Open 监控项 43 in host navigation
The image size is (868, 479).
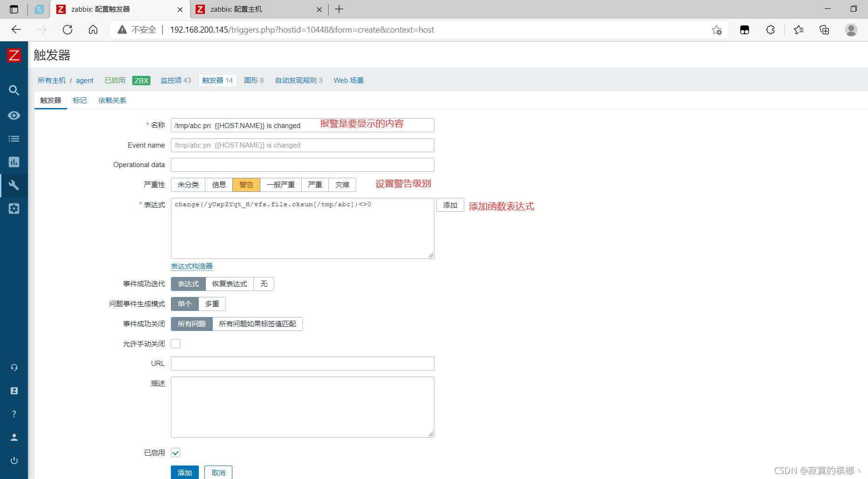click(176, 81)
